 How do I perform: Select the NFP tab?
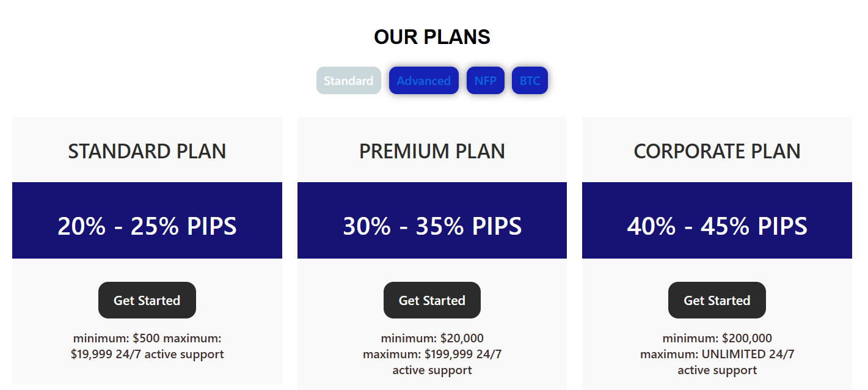pyautogui.click(x=485, y=81)
